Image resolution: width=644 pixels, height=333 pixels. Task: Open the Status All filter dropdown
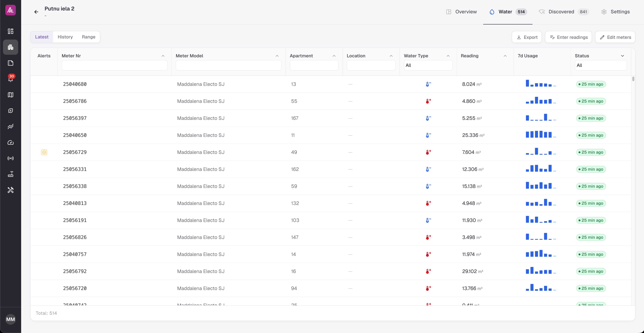pos(600,65)
